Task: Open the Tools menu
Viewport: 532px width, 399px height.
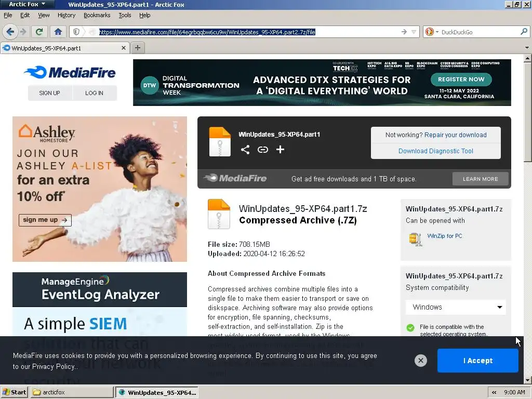Action: pos(125,15)
